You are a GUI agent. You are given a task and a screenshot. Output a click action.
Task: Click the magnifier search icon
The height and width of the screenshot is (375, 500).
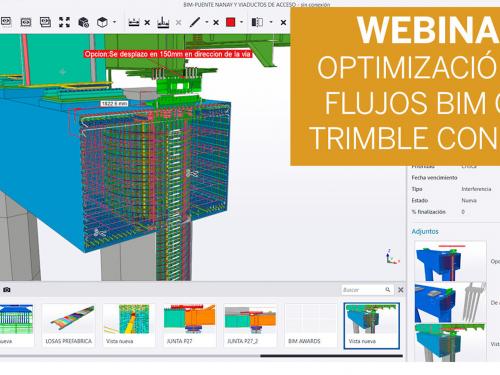tap(388, 290)
